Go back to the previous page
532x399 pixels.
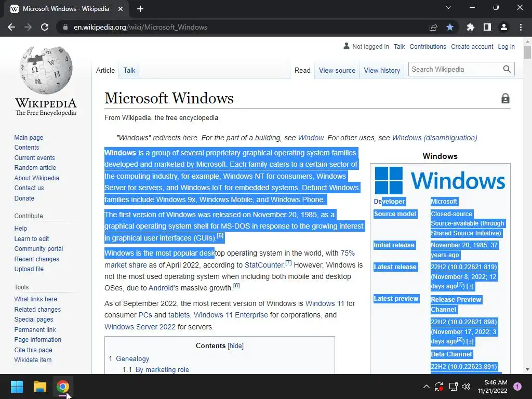(x=11, y=27)
